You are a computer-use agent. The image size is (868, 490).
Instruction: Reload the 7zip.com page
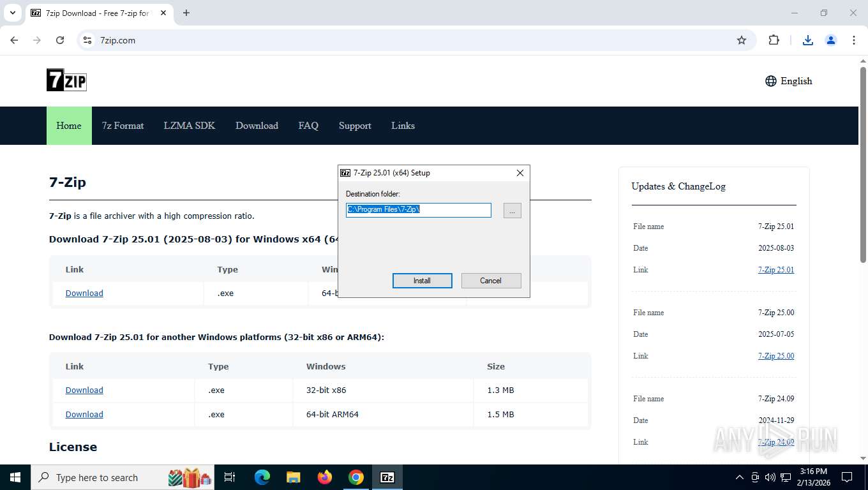click(x=60, y=40)
